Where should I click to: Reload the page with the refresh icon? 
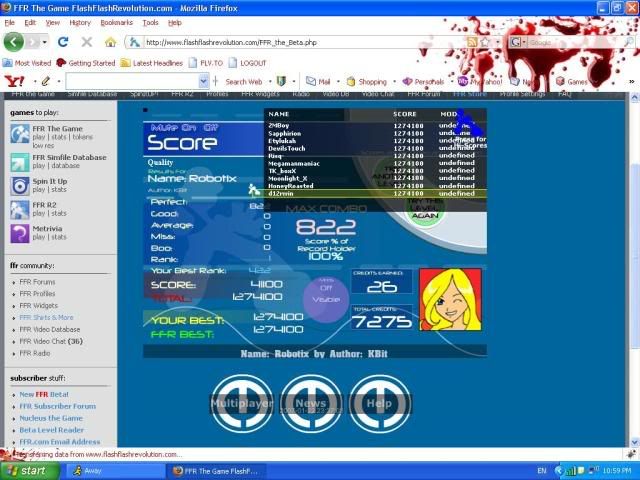point(63,42)
